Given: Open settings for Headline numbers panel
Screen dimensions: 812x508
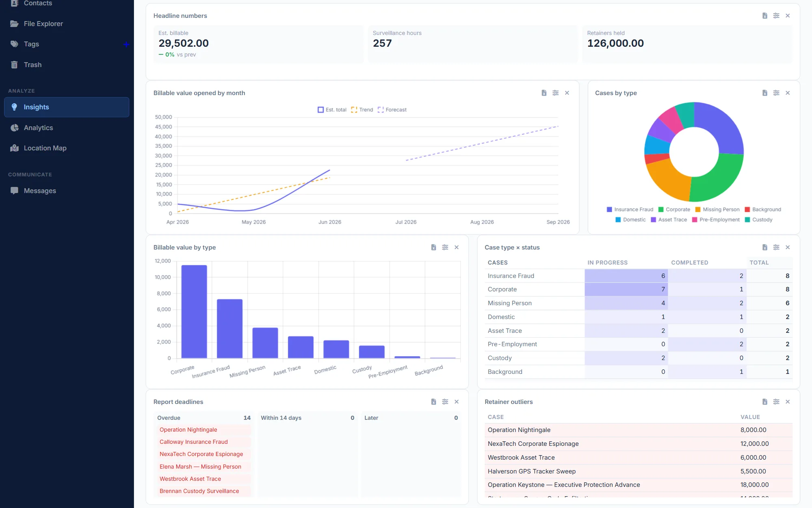Looking at the screenshot, I should pos(776,15).
